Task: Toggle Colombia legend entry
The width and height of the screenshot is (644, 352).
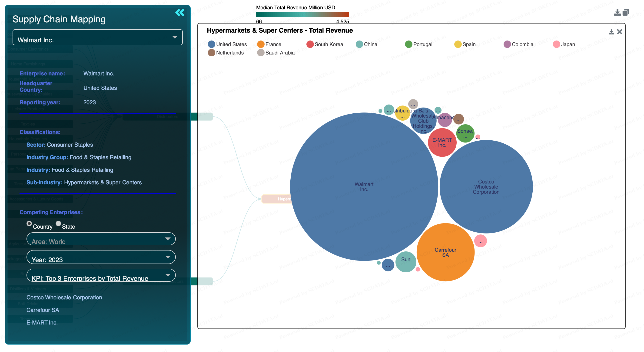Action: [x=518, y=44]
